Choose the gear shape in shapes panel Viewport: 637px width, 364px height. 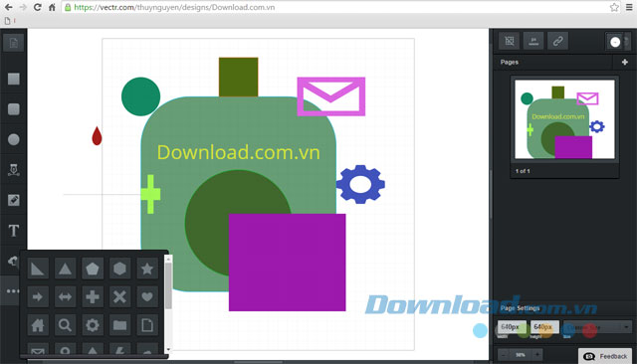(x=93, y=325)
